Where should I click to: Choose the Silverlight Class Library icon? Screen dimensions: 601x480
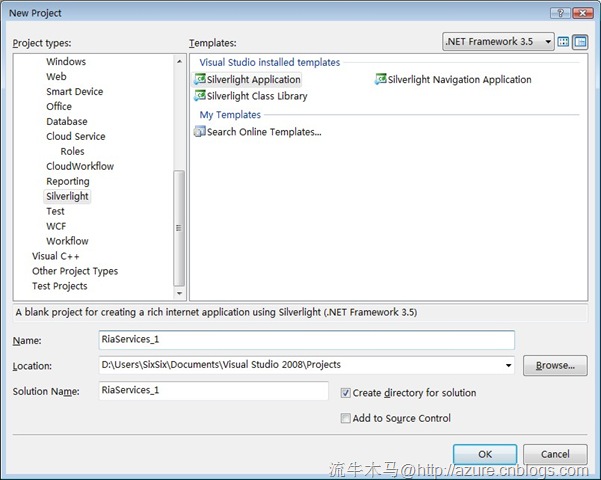[x=200, y=96]
